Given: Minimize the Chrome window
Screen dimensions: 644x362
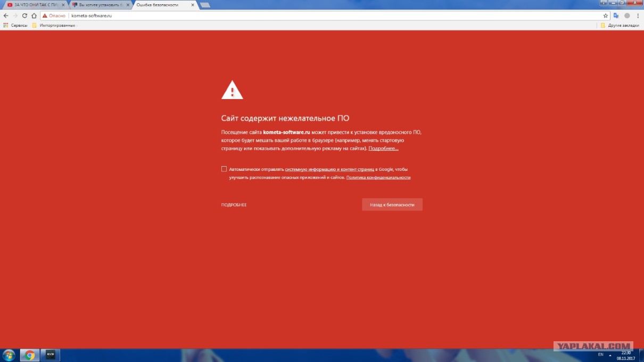Looking at the screenshot, I should pyautogui.click(x=614, y=3).
